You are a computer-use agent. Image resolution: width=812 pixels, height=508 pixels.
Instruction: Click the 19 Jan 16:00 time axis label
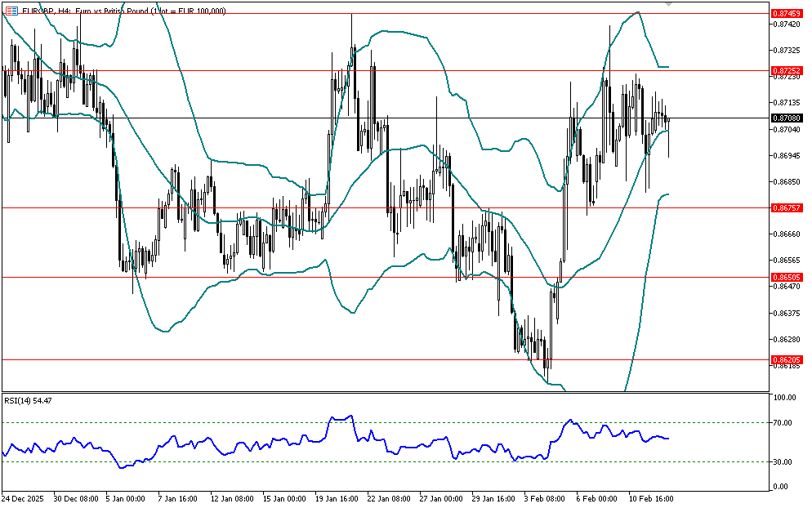pyautogui.click(x=338, y=497)
